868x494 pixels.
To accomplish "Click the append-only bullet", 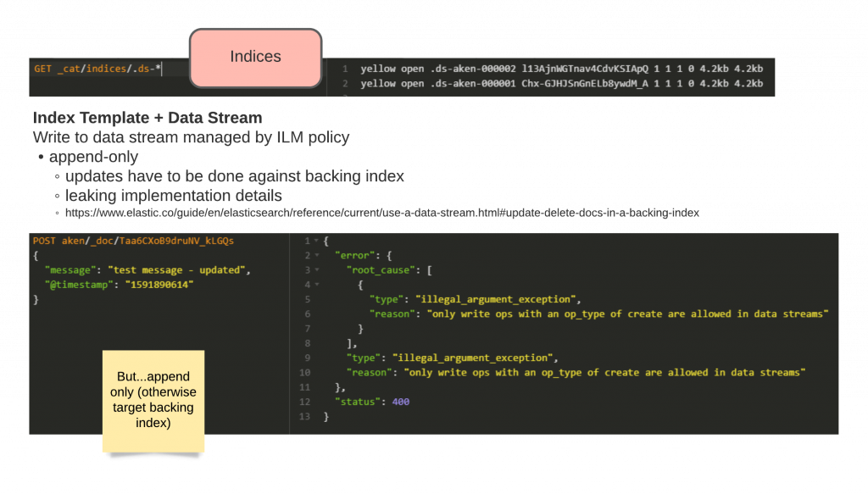I will (x=93, y=157).
